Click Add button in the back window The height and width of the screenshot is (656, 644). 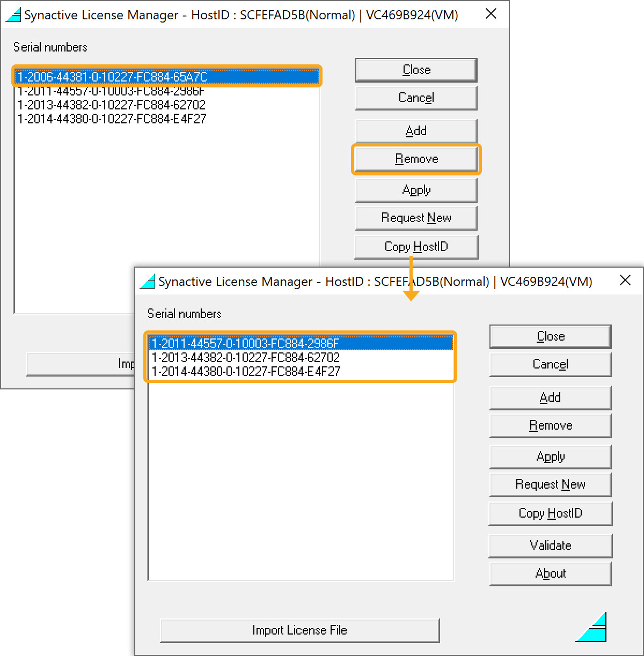(x=416, y=131)
